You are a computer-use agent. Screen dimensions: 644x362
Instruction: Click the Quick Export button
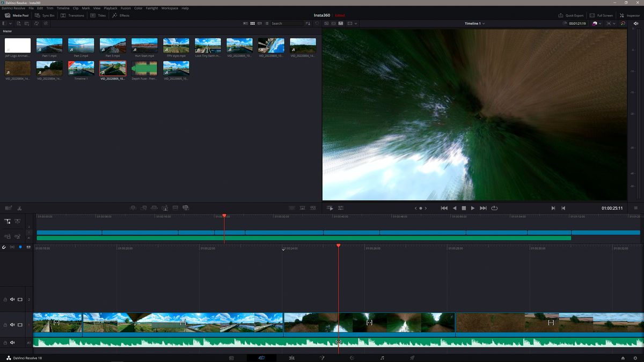click(x=570, y=15)
